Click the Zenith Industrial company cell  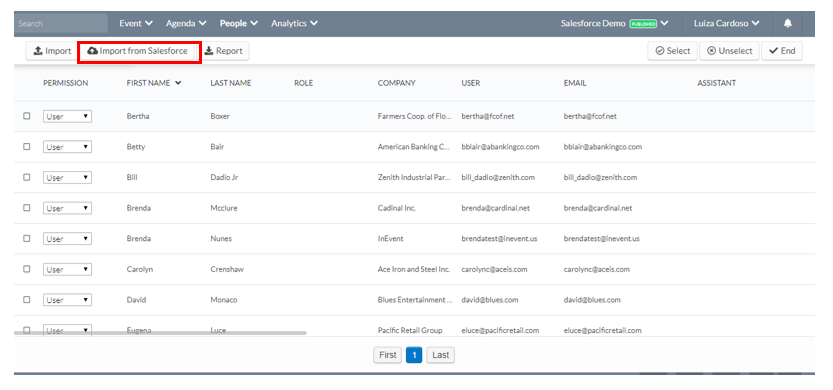[414, 177]
